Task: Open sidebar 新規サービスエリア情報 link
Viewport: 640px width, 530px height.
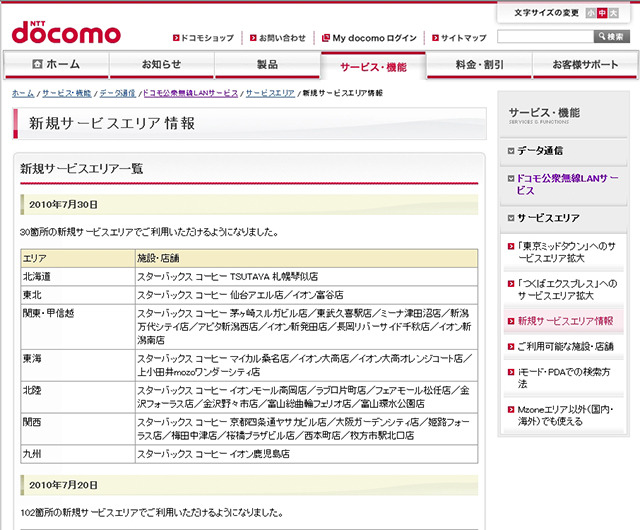Action: pyautogui.click(x=565, y=321)
